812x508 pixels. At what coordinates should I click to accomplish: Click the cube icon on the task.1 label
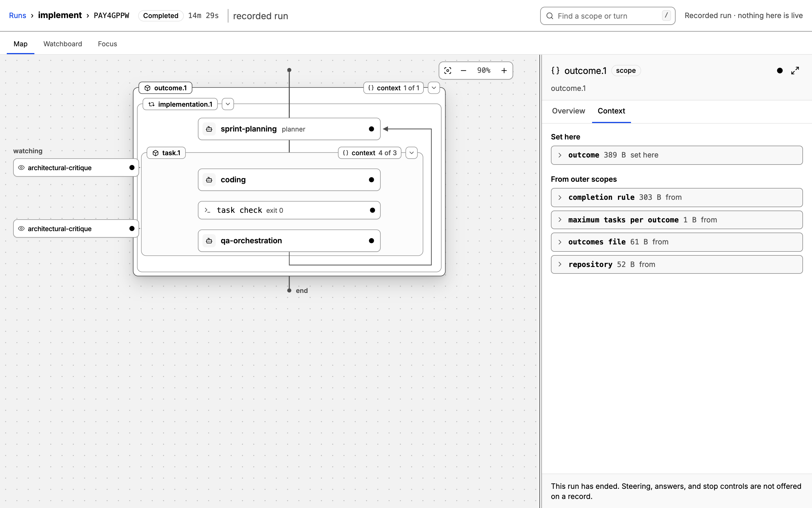[155, 153]
